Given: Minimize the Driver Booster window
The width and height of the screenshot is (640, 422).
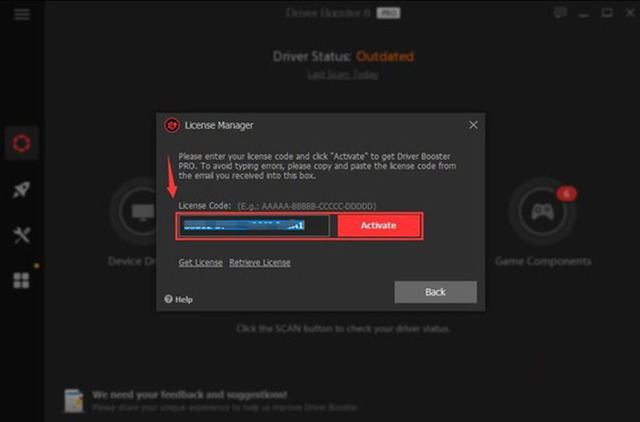Looking at the screenshot, I should tap(584, 13).
